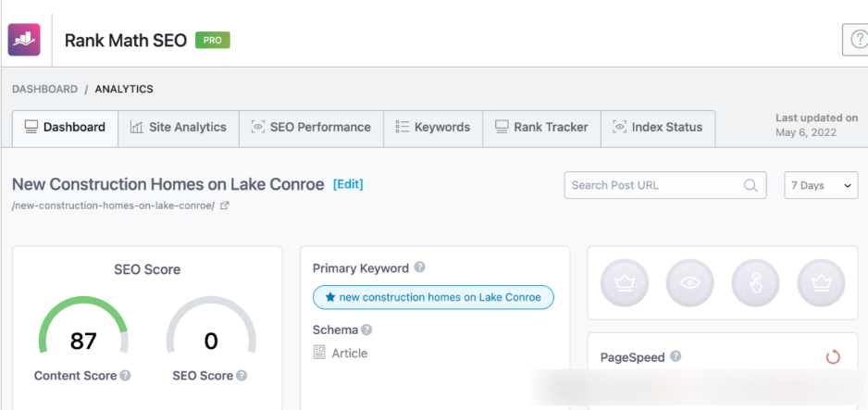Click the Edit link beside post title
Image resolution: width=868 pixels, height=410 pixels.
(x=348, y=184)
